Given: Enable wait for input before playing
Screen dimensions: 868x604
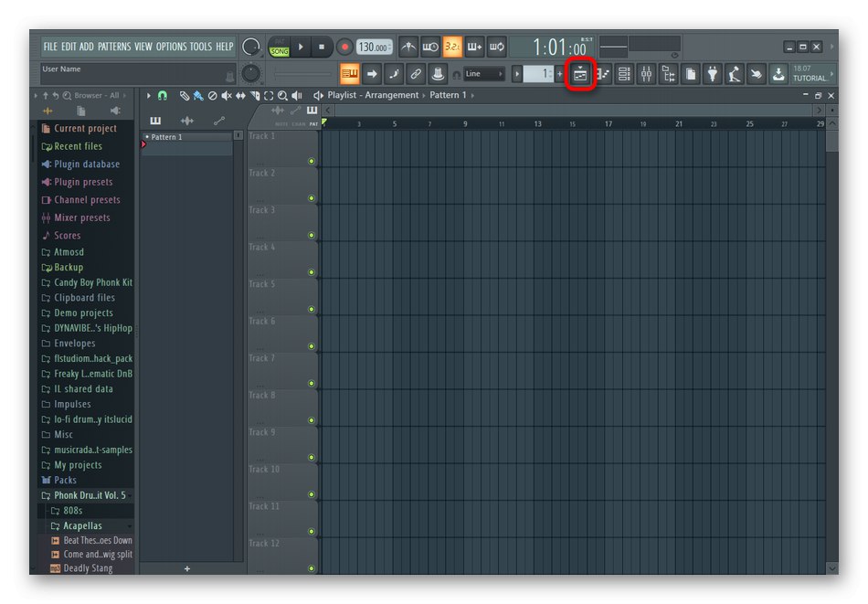Looking at the screenshot, I should click(430, 47).
